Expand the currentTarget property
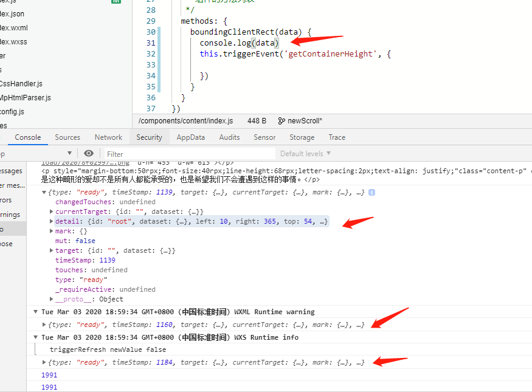This screenshot has height=392, width=532. point(51,211)
